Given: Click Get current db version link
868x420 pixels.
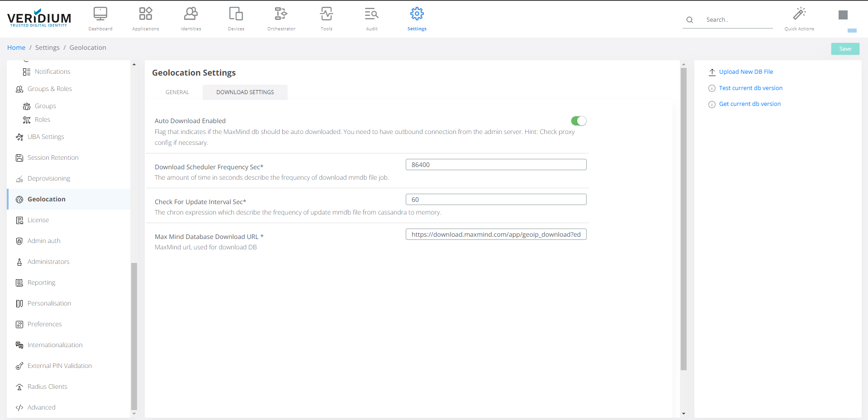Looking at the screenshot, I should [749, 104].
